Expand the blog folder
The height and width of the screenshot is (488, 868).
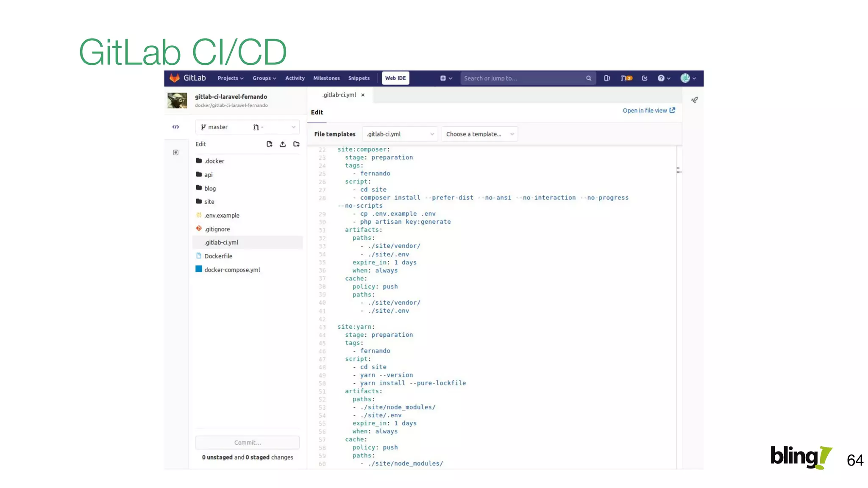pos(206,188)
